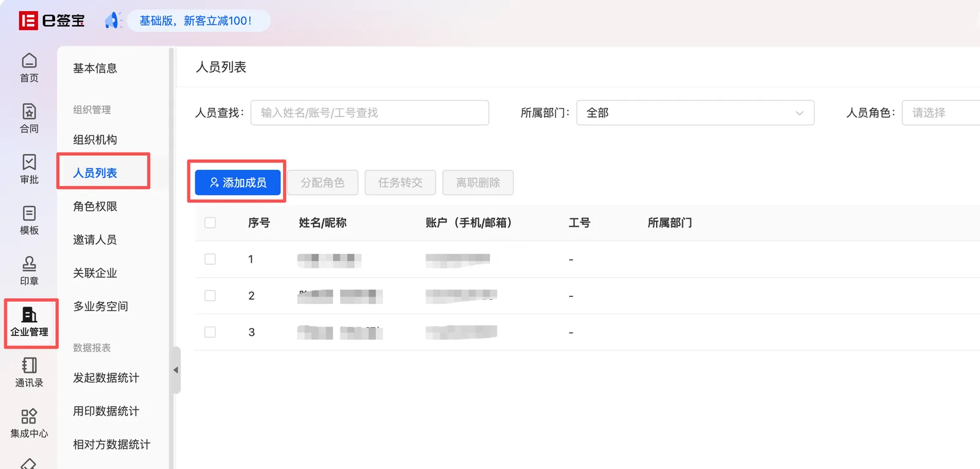The width and height of the screenshot is (980, 469).
Task: Open the 模板 templates sidebar icon
Action: 29,220
